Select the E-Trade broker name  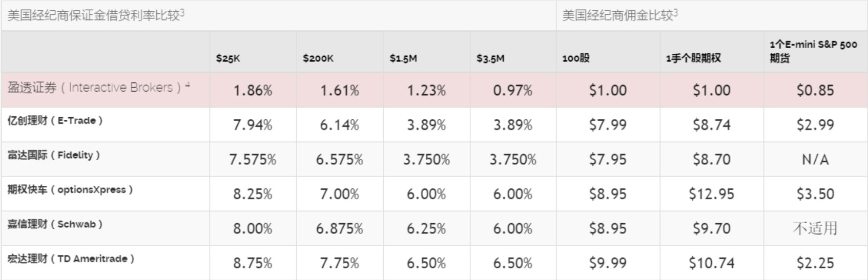point(55,121)
